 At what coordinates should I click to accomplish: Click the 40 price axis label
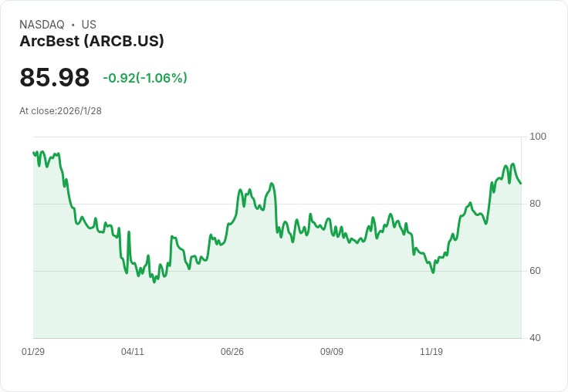click(535, 338)
